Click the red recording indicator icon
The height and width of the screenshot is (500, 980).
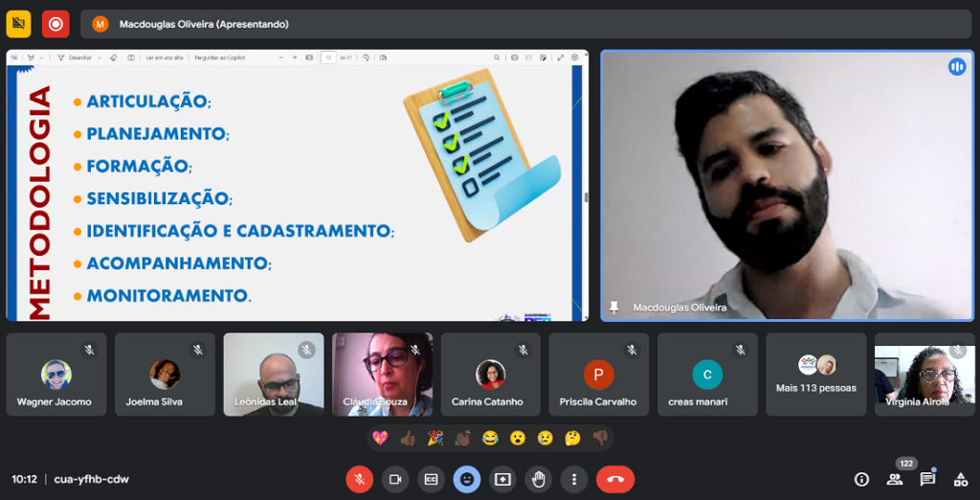click(x=56, y=24)
